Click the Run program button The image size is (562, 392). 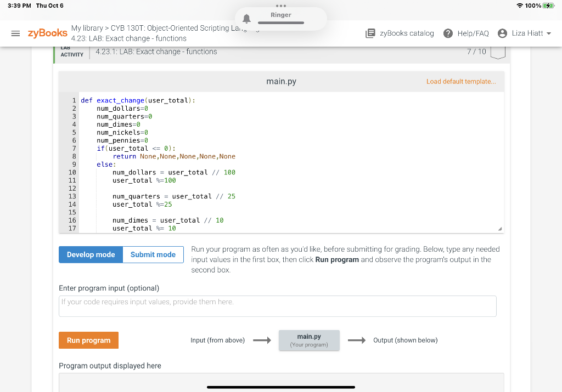pyautogui.click(x=88, y=340)
